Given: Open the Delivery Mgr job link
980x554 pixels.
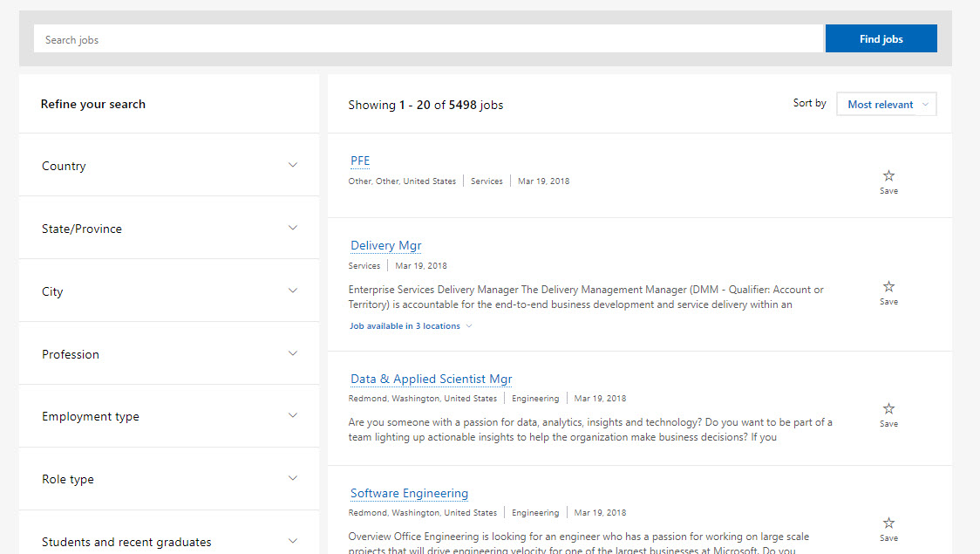Looking at the screenshot, I should point(385,246).
